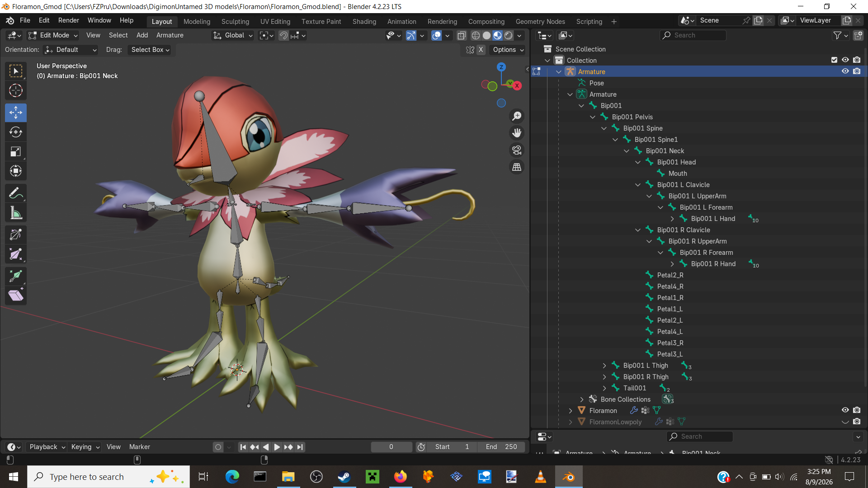Hide the Armature object in viewport

pos(845,71)
